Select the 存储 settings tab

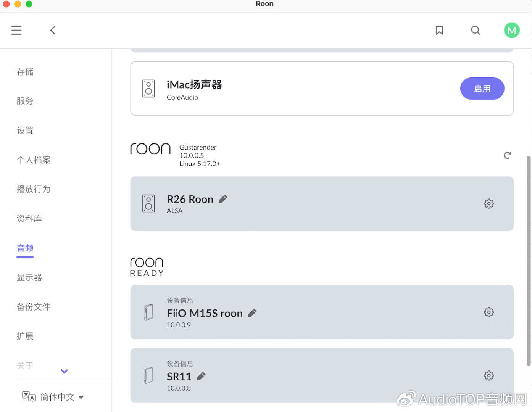[x=25, y=72]
